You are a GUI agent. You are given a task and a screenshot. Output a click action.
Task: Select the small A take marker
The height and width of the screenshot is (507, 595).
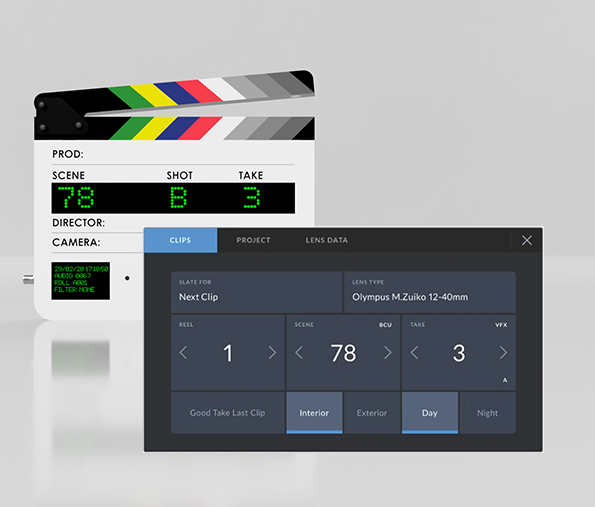[505, 380]
